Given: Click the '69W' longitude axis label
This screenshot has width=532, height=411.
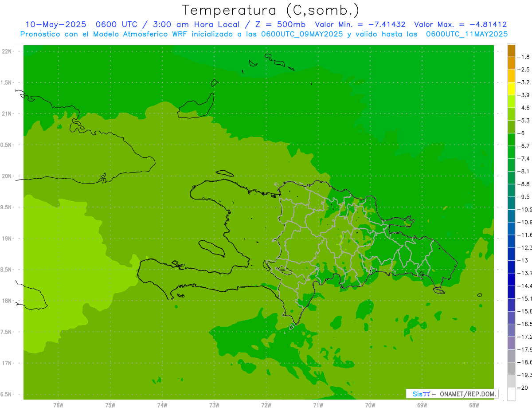Looking at the screenshot, I should [x=422, y=405].
